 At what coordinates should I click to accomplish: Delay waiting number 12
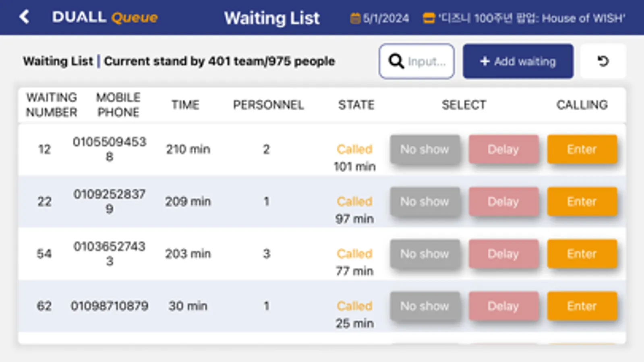(503, 149)
